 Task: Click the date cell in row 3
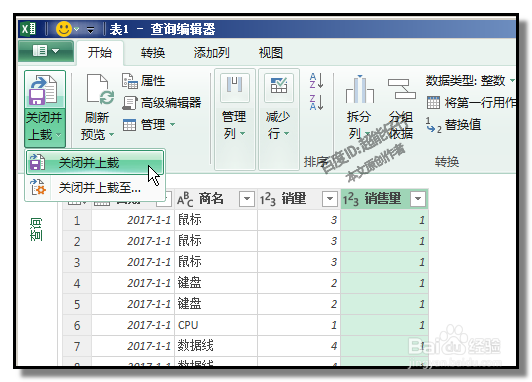133,262
